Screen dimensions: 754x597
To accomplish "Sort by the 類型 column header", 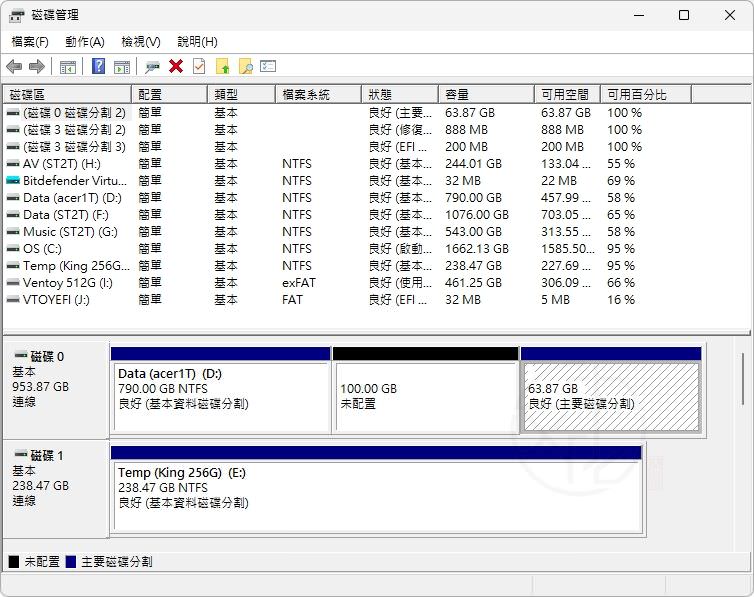I will click(242, 95).
